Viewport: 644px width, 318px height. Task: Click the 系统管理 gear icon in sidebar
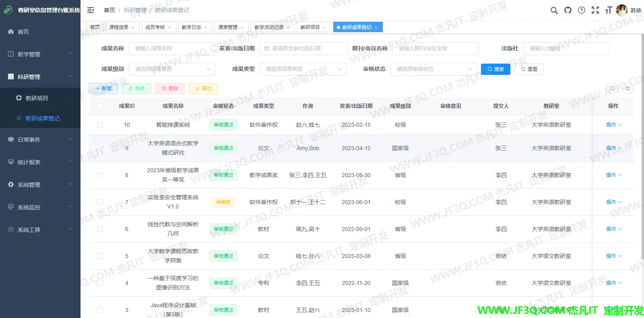(x=11, y=184)
